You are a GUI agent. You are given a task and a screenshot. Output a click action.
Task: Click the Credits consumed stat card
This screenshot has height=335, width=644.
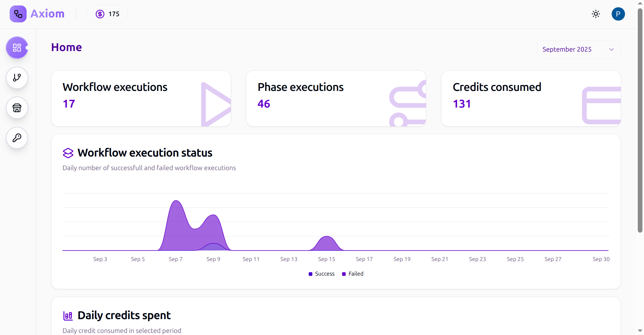[531, 98]
